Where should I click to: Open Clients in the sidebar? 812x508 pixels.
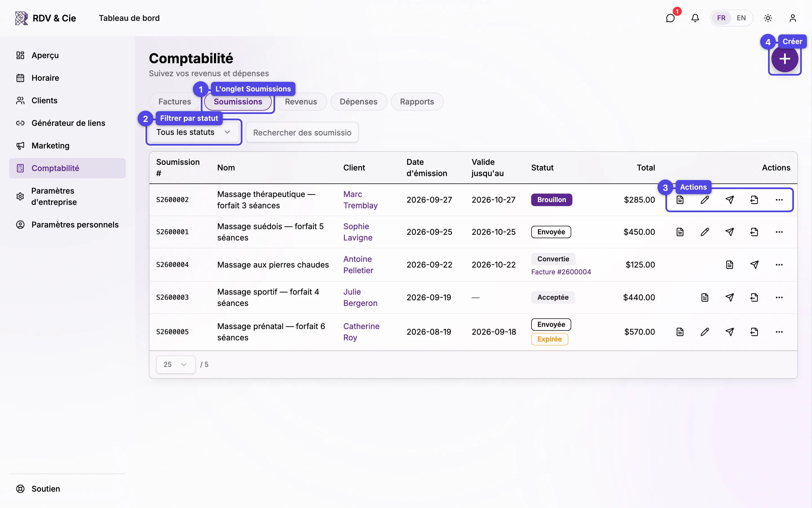click(x=67, y=100)
